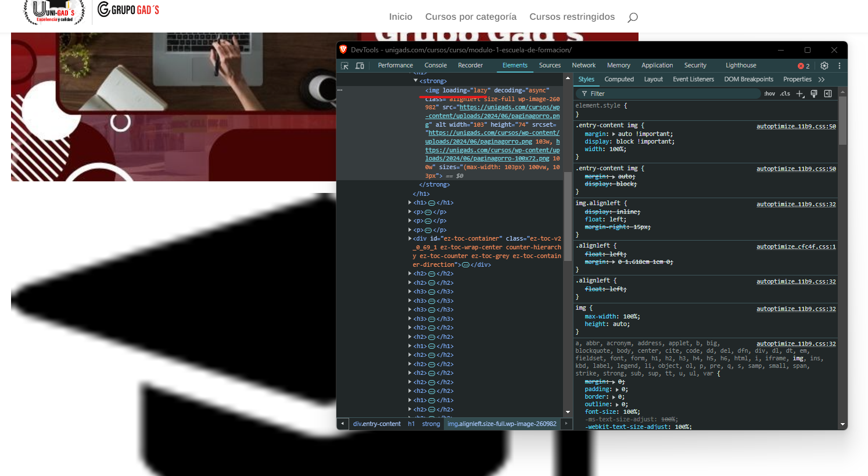Click the search magnifier icon on the website
The image size is (868, 476).
[x=633, y=17]
